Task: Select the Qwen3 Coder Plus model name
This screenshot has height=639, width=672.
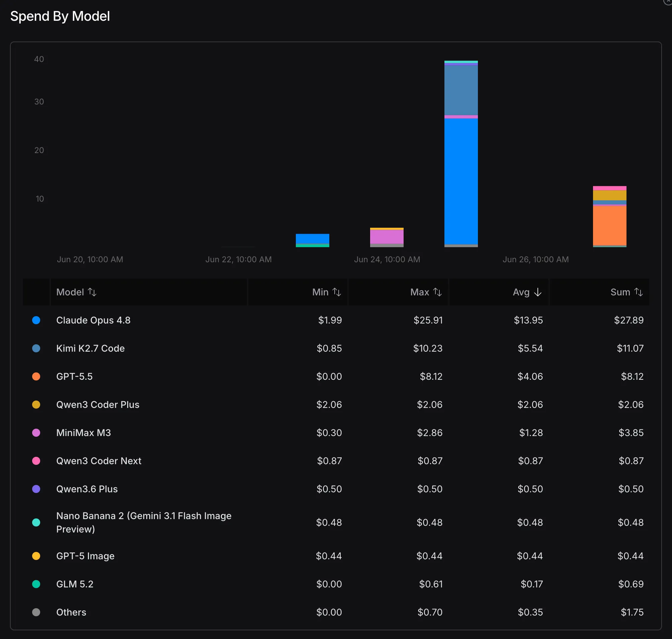Action: pos(98,405)
